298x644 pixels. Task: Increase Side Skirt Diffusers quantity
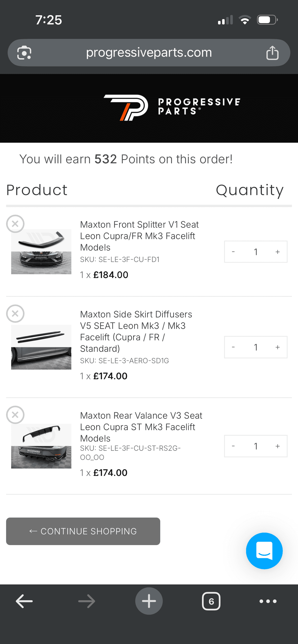(278, 347)
